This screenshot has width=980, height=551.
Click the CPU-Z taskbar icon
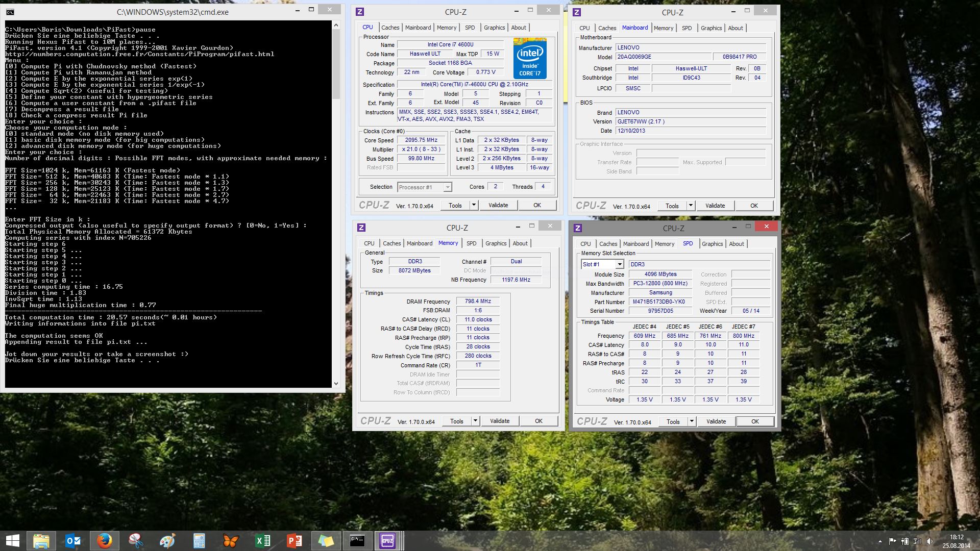tap(388, 540)
